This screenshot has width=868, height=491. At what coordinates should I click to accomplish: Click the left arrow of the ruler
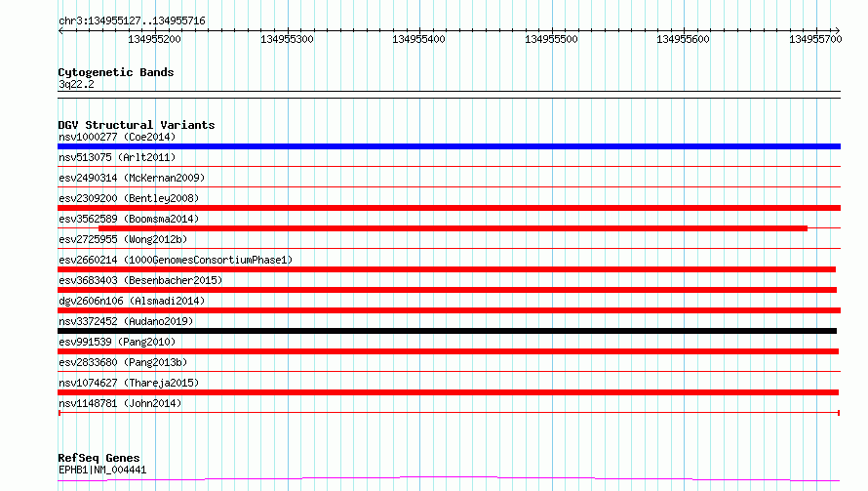(x=60, y=30)
